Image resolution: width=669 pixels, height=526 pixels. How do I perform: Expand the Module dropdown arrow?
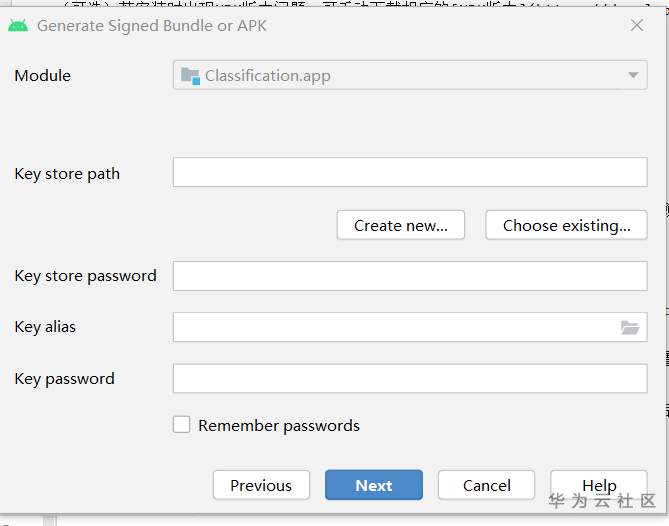coord(632,75)
